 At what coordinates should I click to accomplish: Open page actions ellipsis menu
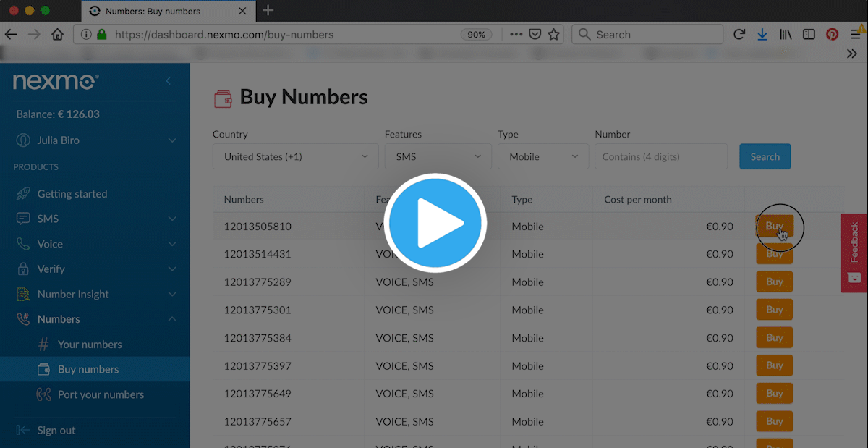[516, 34]
